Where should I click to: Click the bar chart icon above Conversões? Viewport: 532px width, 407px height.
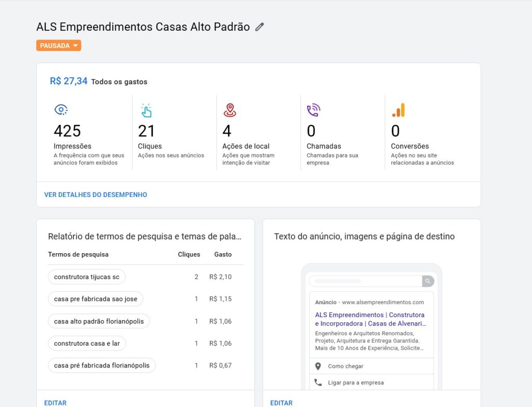(x=398, y=110)
